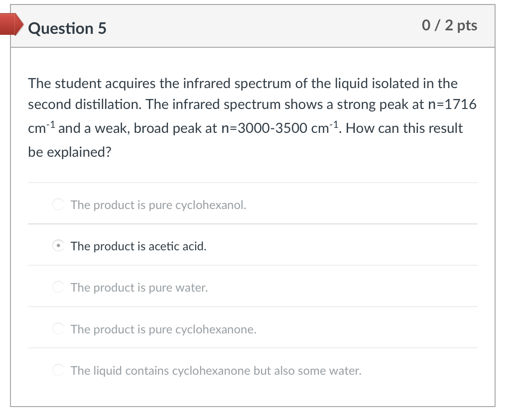Select the pure cyclohexanol radio button
Viewport: 516px width, 420px height.
tap(58, 205)
